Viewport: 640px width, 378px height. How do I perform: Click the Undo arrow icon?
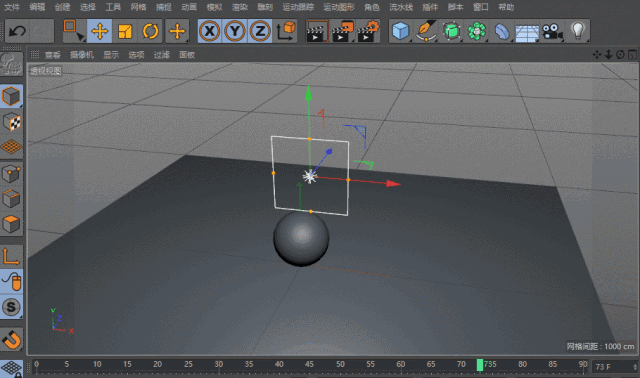(x=17, y=31)
